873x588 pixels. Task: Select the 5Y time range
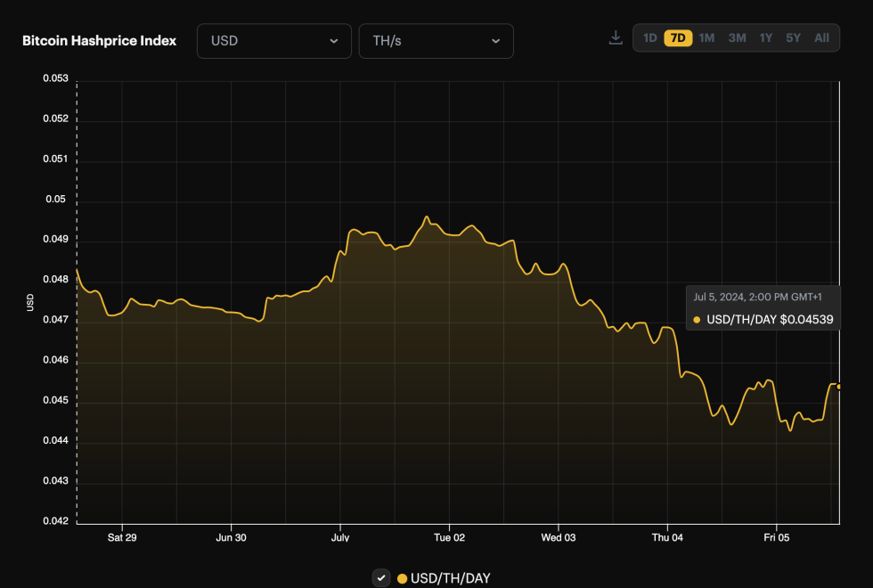[793, 37]
